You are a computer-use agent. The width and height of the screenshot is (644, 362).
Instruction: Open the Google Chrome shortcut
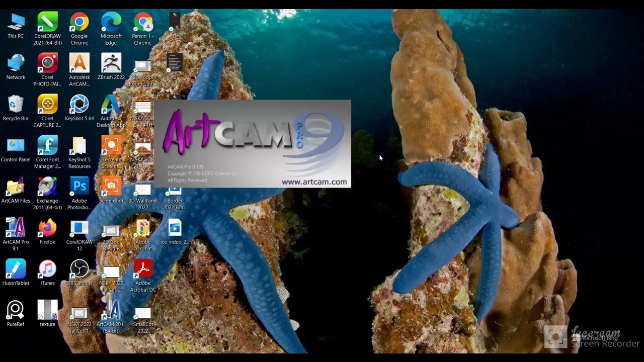click(79, 29)
